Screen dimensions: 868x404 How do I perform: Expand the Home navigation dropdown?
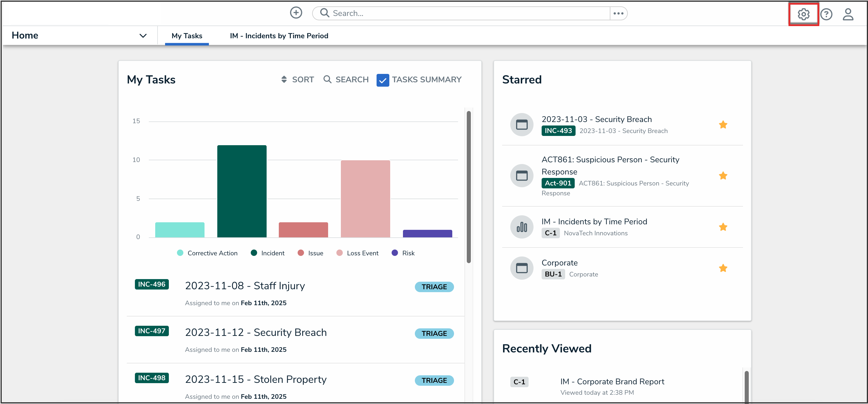pyautogui.click(x=143, y=36)
